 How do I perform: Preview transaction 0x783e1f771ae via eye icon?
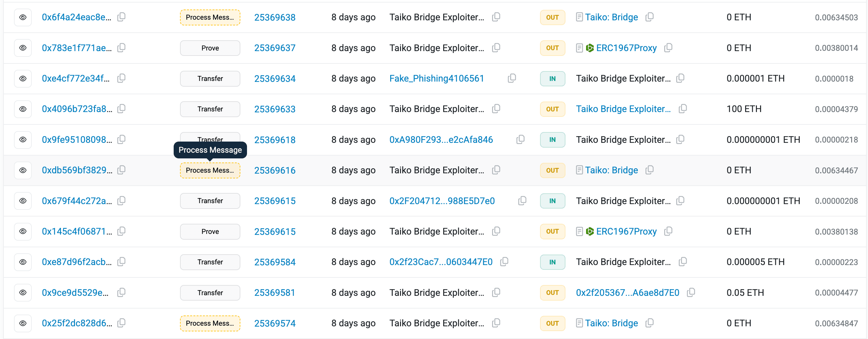(23, 48)
